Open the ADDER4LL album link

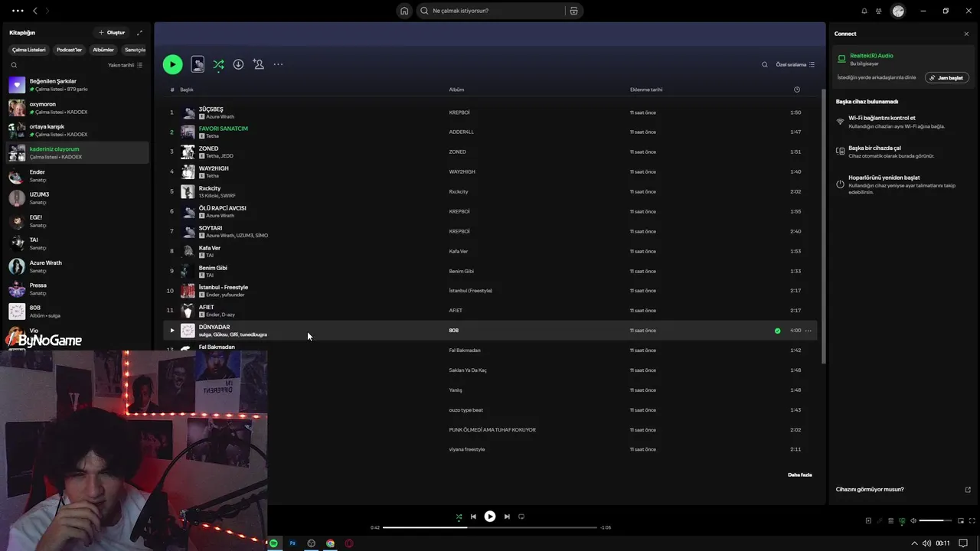[x=461, y=132]
